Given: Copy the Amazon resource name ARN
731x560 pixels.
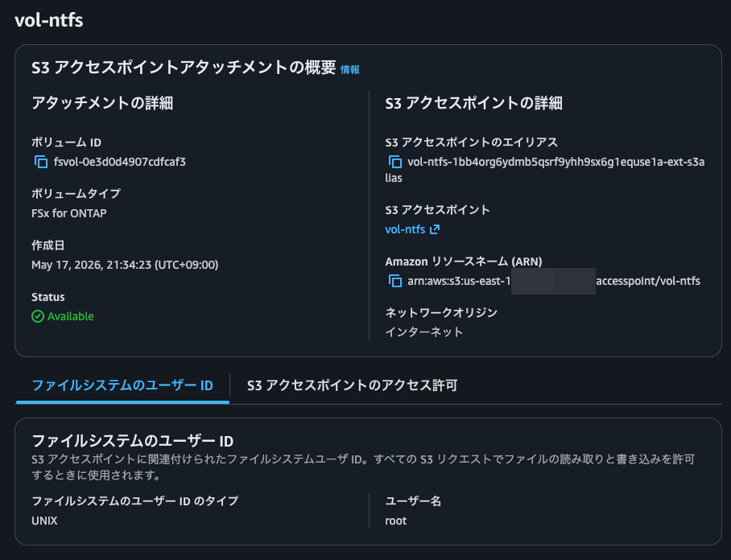Looking at the screenshot, I should click(x=394, y=281).
